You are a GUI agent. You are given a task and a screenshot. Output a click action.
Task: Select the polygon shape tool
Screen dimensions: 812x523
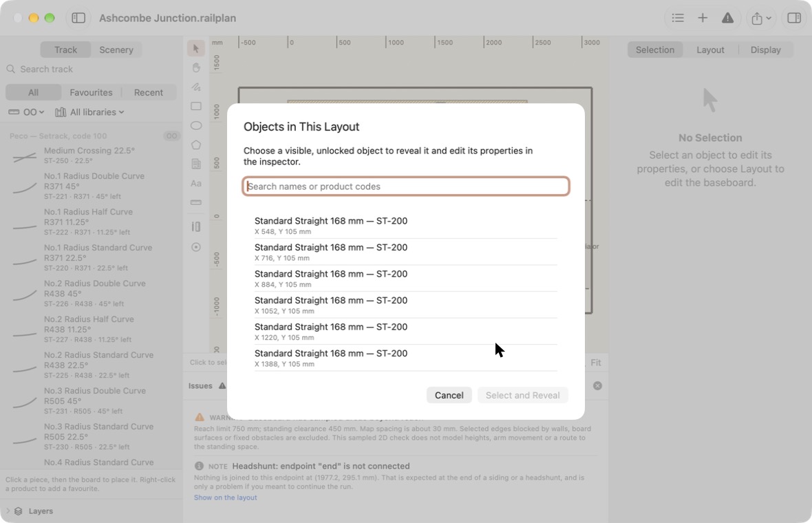point(195,145)
